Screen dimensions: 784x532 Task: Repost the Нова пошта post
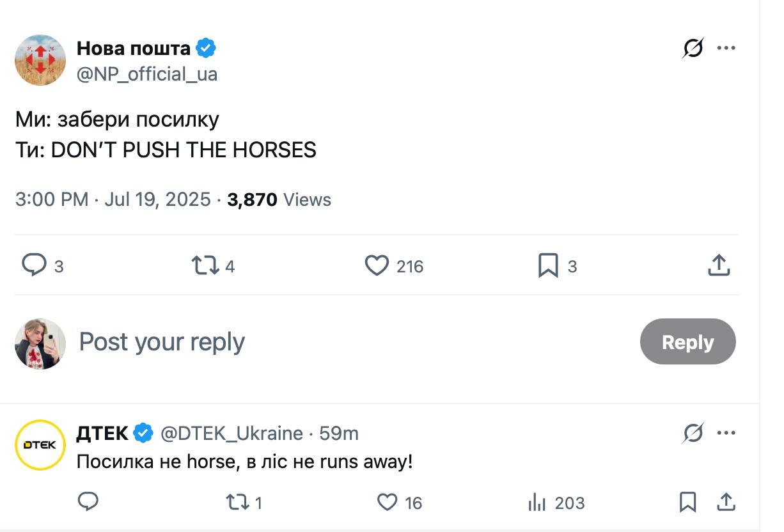pyautogui.click(x=205, y=265)
